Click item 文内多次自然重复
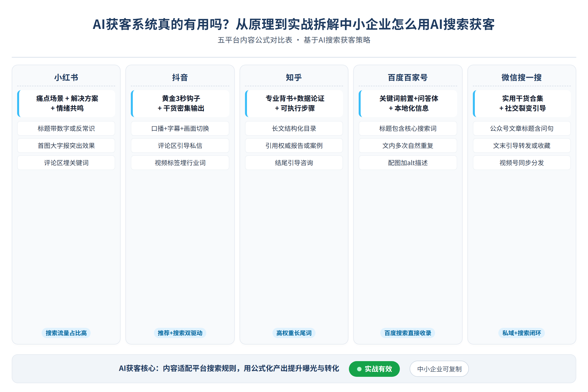 408,146
